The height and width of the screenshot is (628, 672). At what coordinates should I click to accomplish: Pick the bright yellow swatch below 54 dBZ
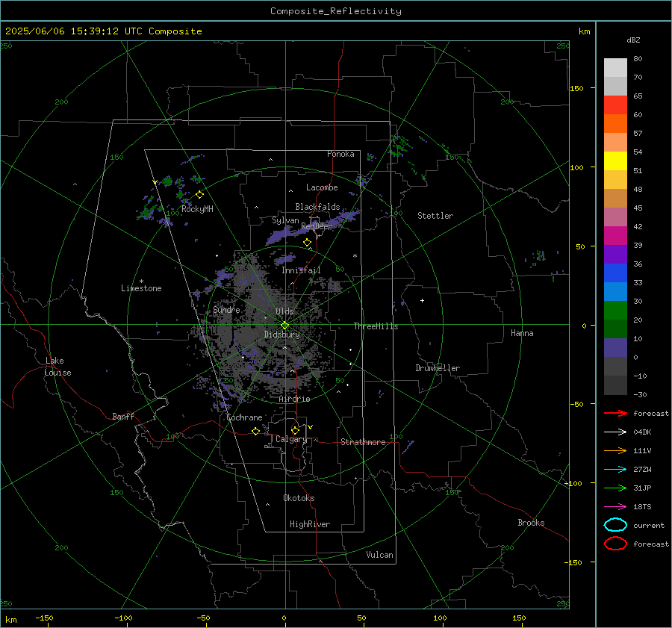615,161
